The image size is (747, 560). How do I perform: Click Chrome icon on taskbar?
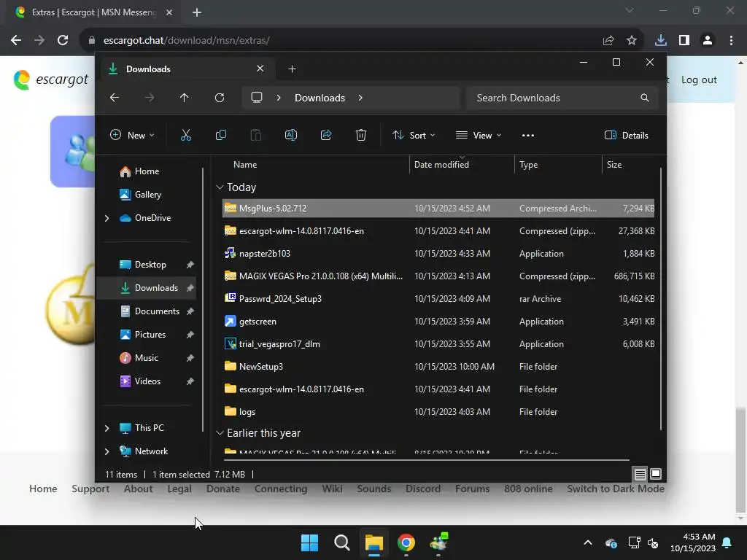point(406,542)
